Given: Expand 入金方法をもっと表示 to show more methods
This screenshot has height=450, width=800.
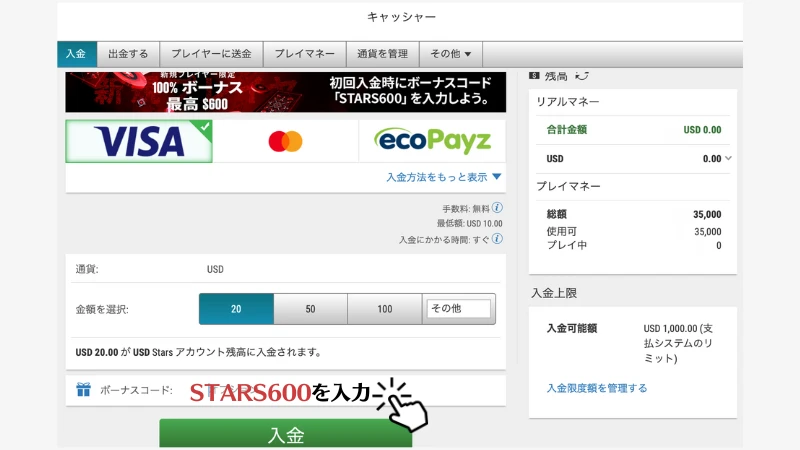Looking at the screenshot, I should [443, 177].
